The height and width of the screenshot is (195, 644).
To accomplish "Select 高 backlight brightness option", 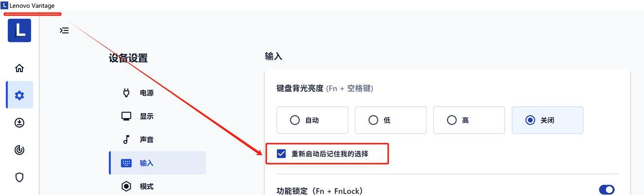I will coord(469,120).
